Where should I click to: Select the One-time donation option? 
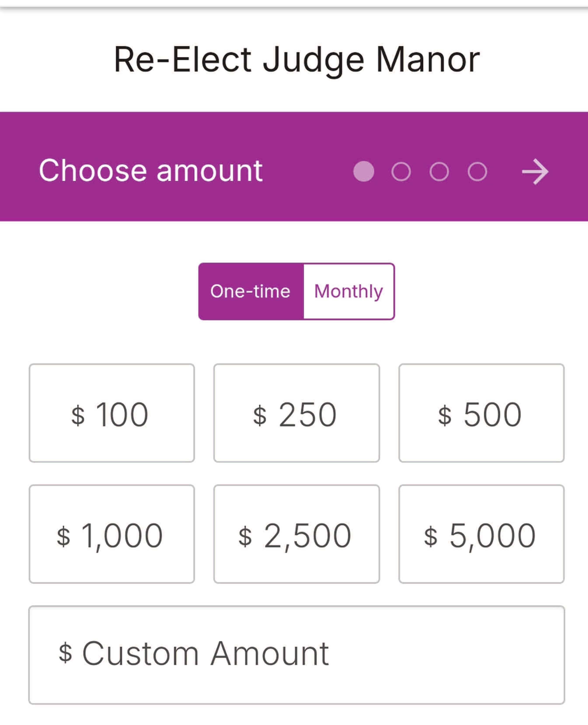(x=251, y=291)
